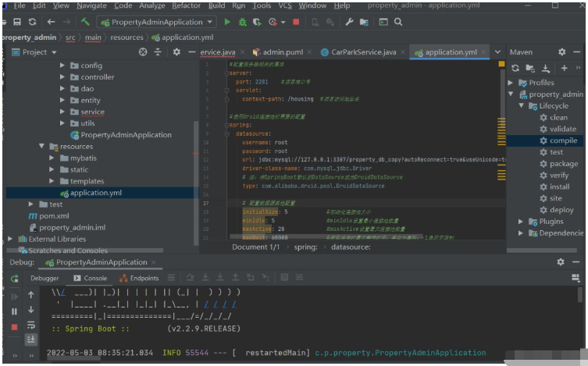Switch to the Debugger tab

(45, 278)
